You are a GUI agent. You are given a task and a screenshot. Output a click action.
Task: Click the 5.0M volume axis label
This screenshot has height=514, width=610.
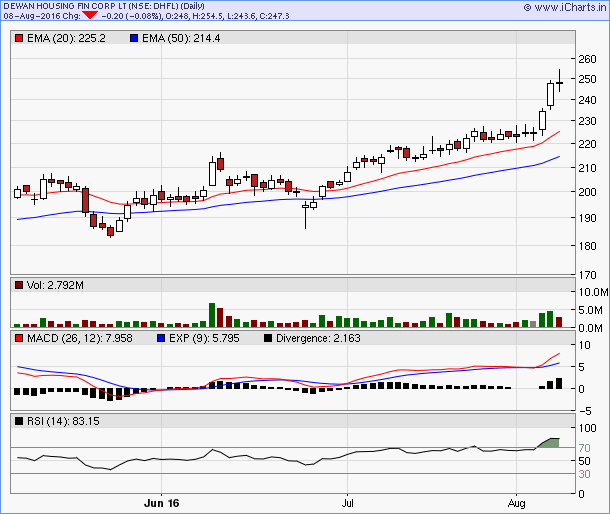pos(590,310)
